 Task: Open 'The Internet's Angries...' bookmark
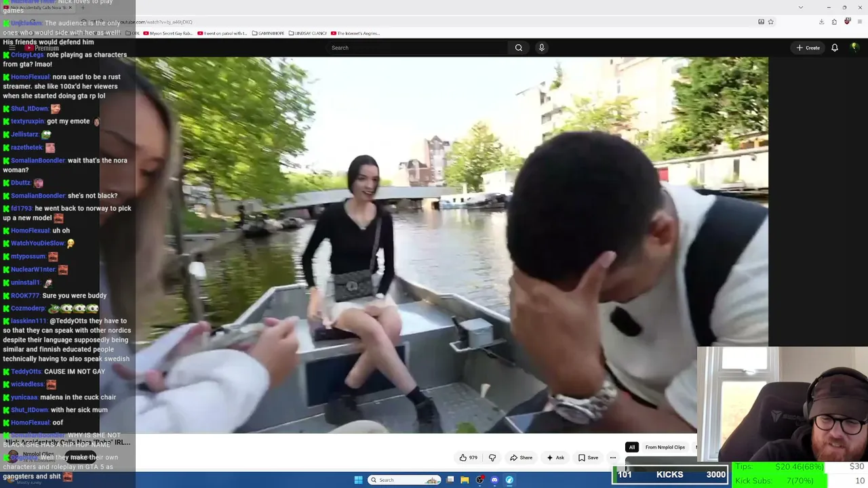[x=355, y=33]
